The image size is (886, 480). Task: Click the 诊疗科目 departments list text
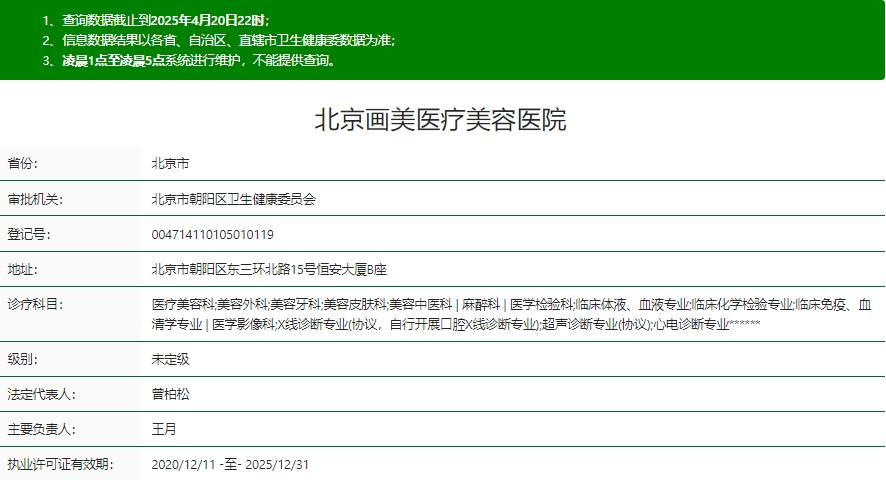511,314
